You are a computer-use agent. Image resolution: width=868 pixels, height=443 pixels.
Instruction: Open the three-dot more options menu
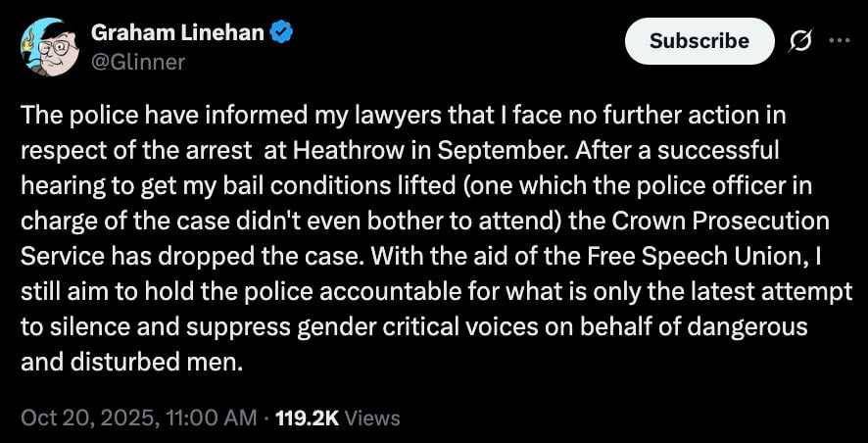(840, 41)
